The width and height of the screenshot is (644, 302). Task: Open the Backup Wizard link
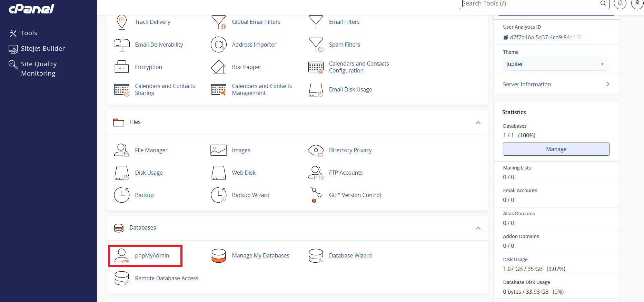click(250, 195)
